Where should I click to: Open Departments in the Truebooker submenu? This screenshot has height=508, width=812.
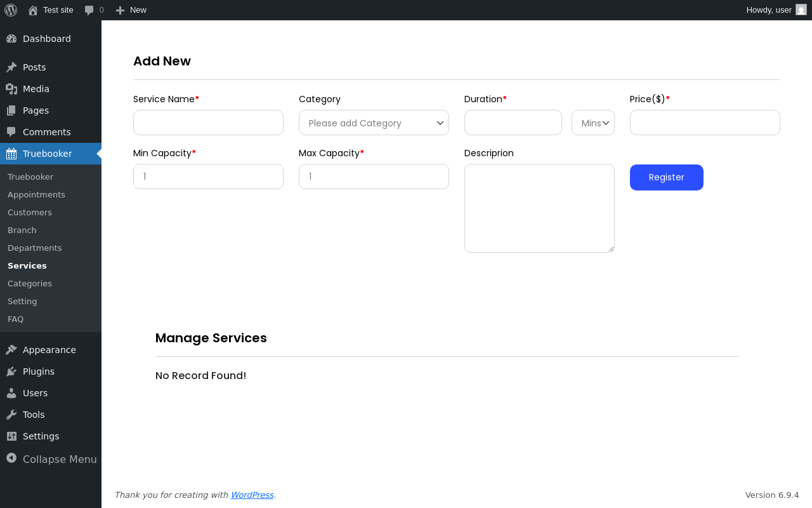[x=35, y=248]
